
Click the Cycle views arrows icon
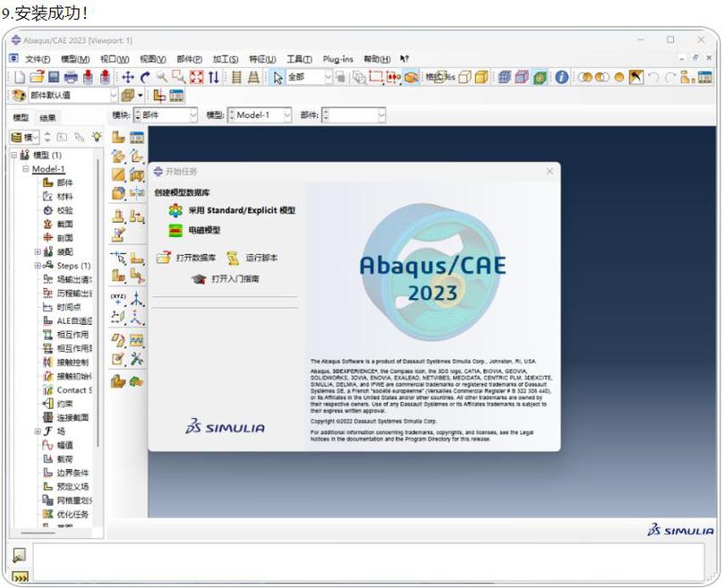coord(213,77)
